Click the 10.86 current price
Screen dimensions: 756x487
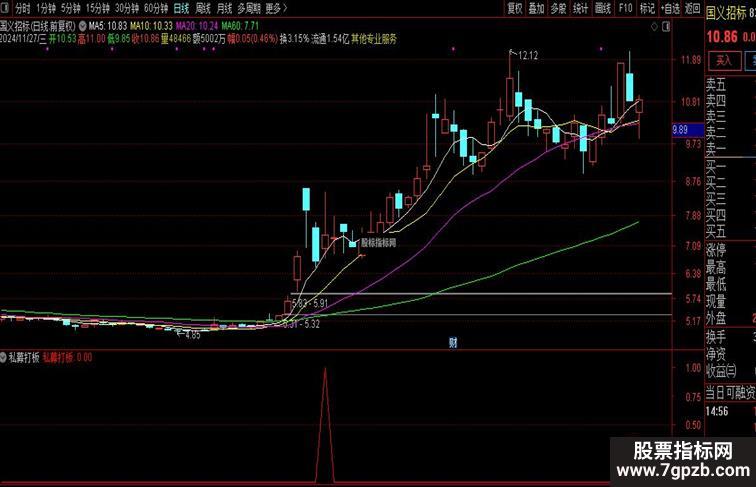(722, 37)
